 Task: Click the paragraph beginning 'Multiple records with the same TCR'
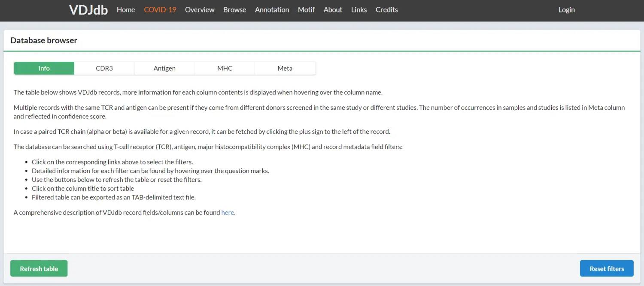[x=319, y=111]
